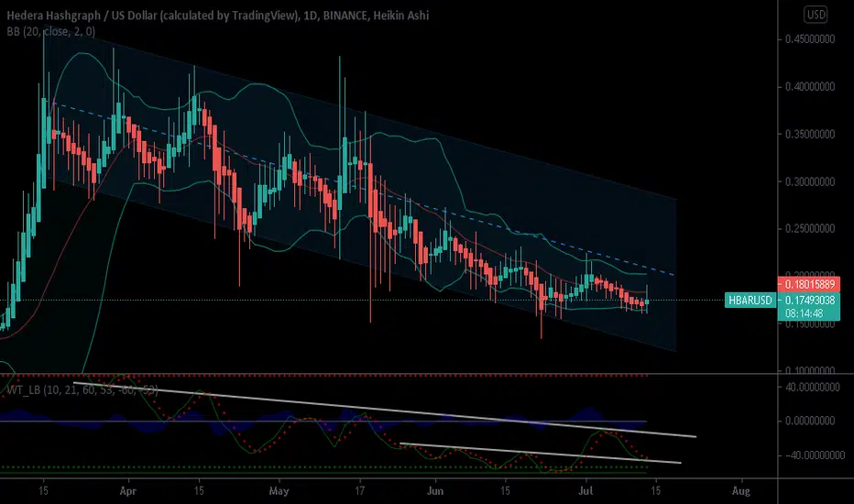Click the Jun date on time axis
The width and height of the screenshot is (854, 504).
[x=435, y=491]
